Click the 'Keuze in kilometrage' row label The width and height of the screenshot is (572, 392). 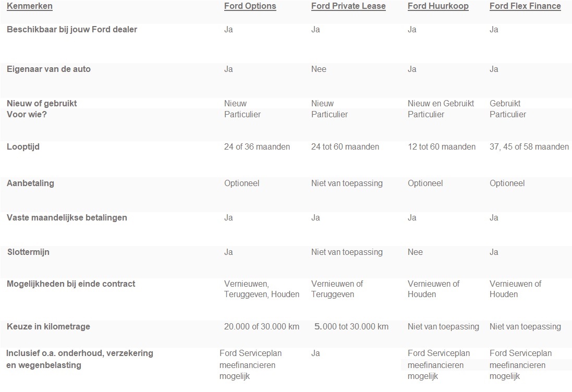48,327
